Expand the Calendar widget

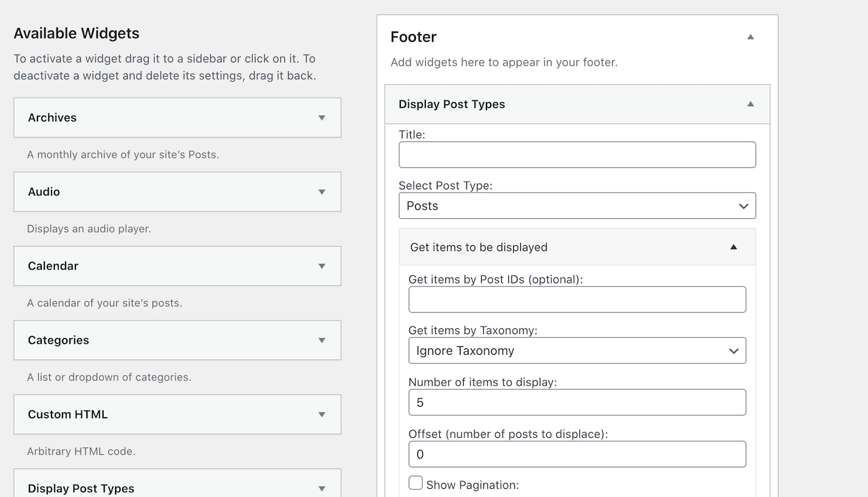(322, 266)
